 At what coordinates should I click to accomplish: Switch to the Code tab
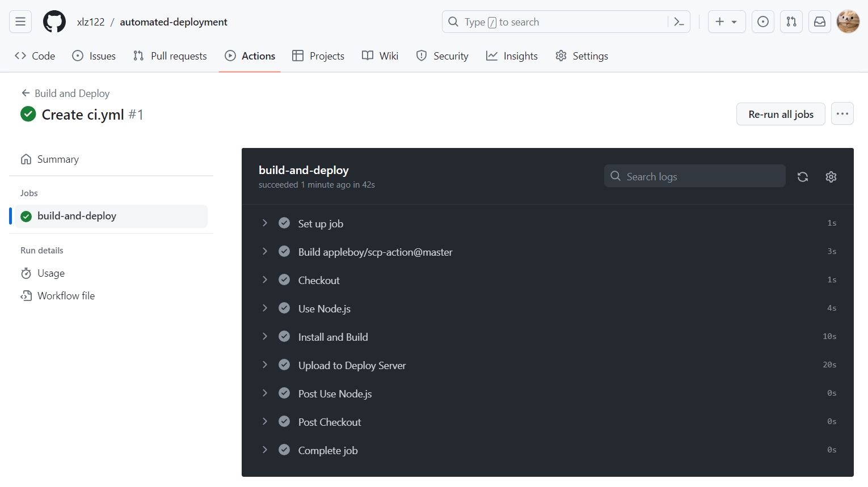click(35, 56)
